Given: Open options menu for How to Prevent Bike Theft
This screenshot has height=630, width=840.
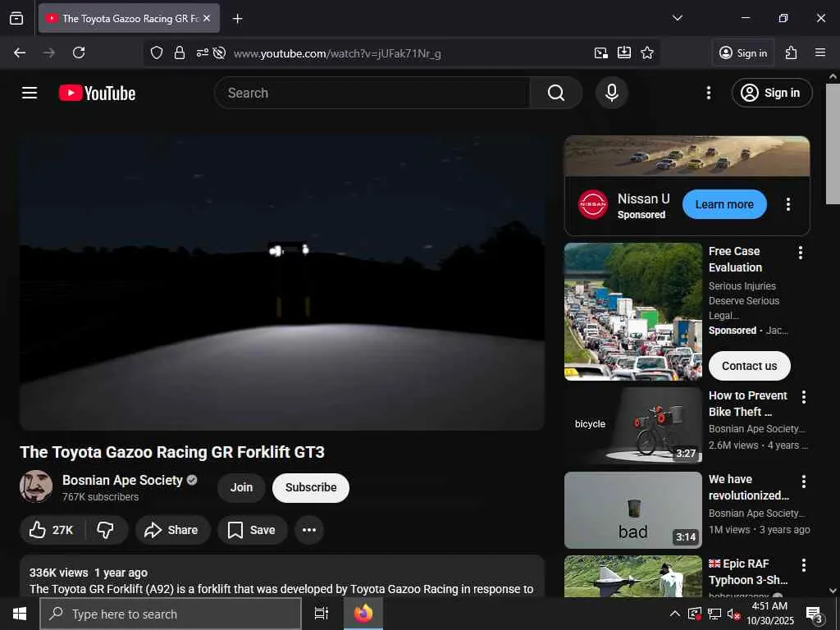Looking at the screenshot, I should pyautogui.click(x=804, y=397).
